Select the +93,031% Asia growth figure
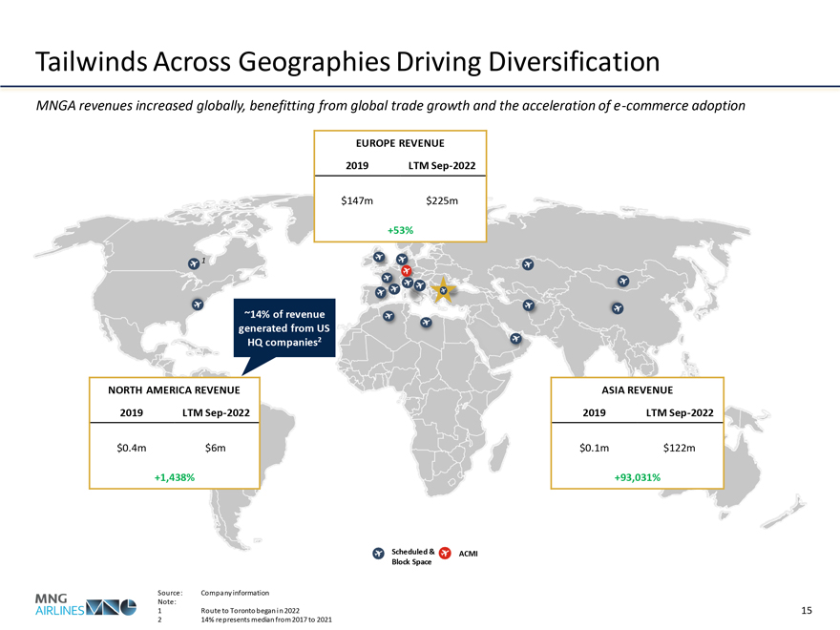Viewport: 840px width, 630px height. point(637,476)
